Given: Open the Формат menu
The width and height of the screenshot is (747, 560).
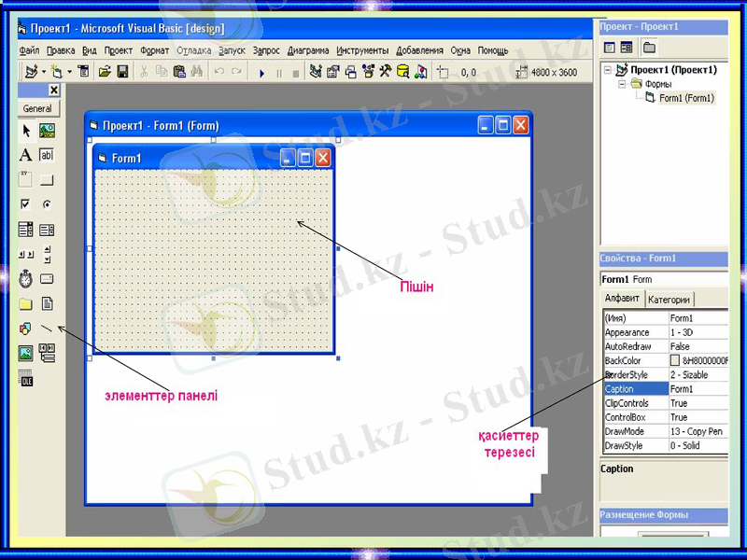Looking at the screenshot, I should point(153,50).
